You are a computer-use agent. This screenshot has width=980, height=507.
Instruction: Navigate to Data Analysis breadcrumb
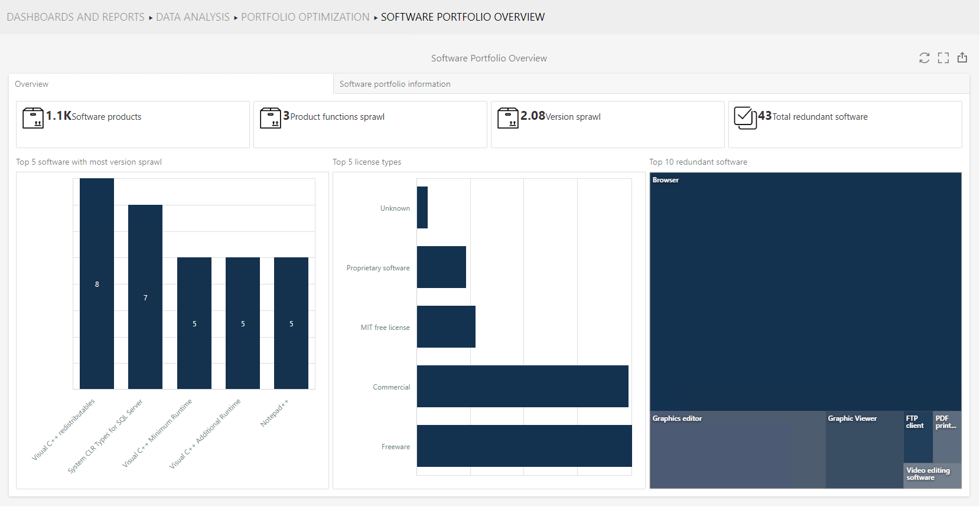(193, 17)
